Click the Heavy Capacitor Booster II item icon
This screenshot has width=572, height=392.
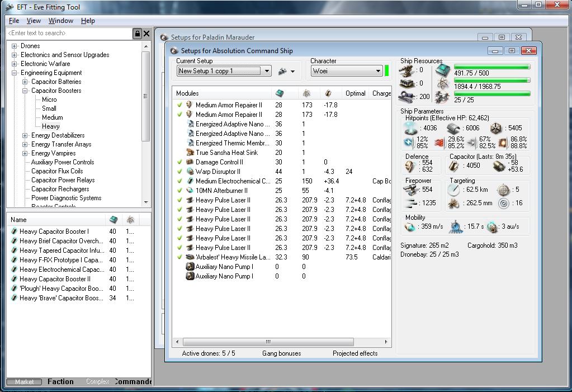coord(15,279)
